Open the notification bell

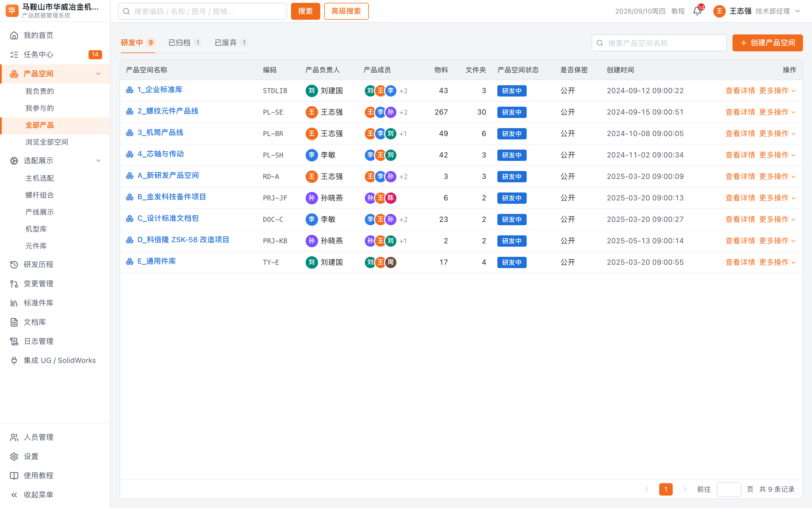(x=697, y=11)
